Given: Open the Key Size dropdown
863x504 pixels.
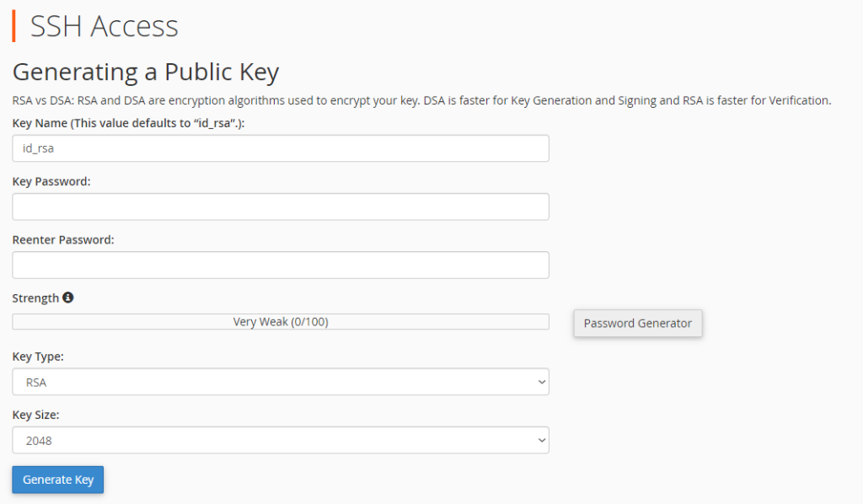Looking at the screenshot, I should (x=280, y=439).
